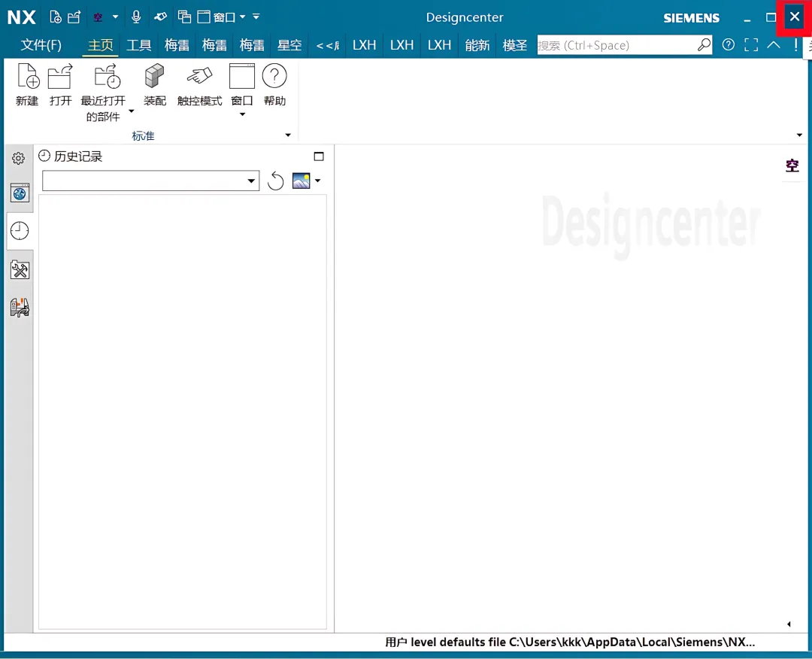Click the 历史记录 panel title
Viewport: 812px width, 659px height.
pyautogui.click(x=78, y=156)
